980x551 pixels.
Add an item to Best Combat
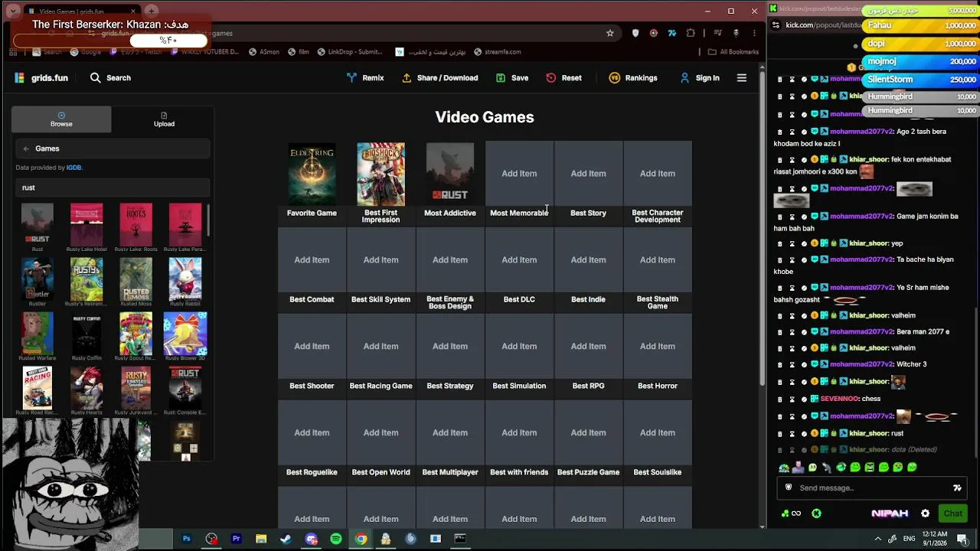312,260
